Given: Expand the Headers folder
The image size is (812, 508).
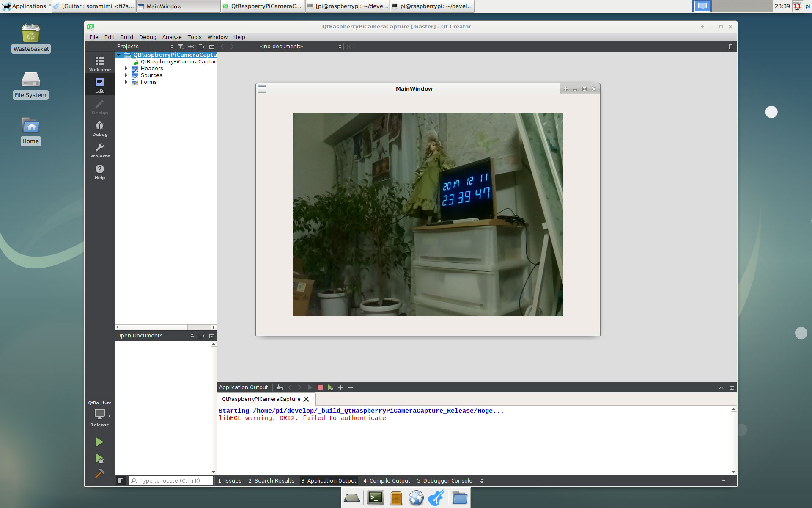Looking at the screenshot, I should pos(126,69).
